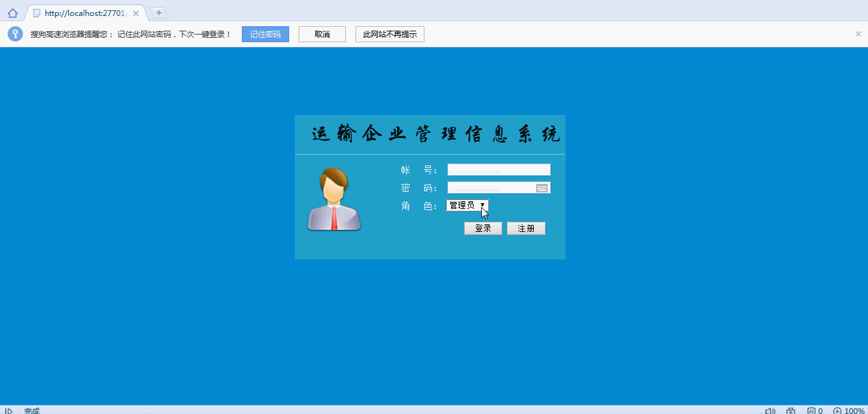Switch to the localhost:27701 tab
Image resolution: width=868 pixels, height=414 pixels.
[x=83, y=12]
